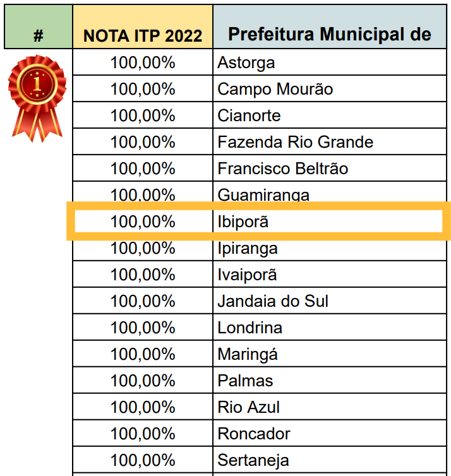Viewport: 451px width, 476px height.
Task: Select the Campo Mourão cell
Action: coord(330,89)
